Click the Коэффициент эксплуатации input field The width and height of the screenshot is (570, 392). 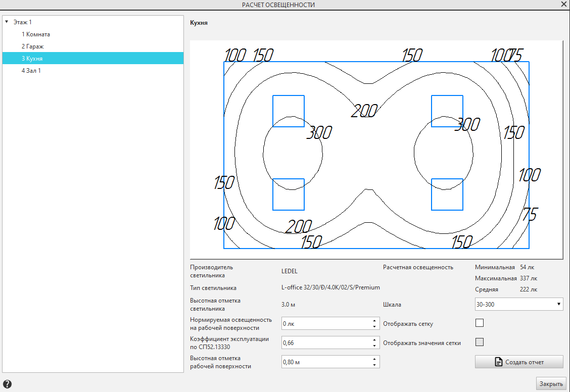pyautogui.click(x=325, y=342)
